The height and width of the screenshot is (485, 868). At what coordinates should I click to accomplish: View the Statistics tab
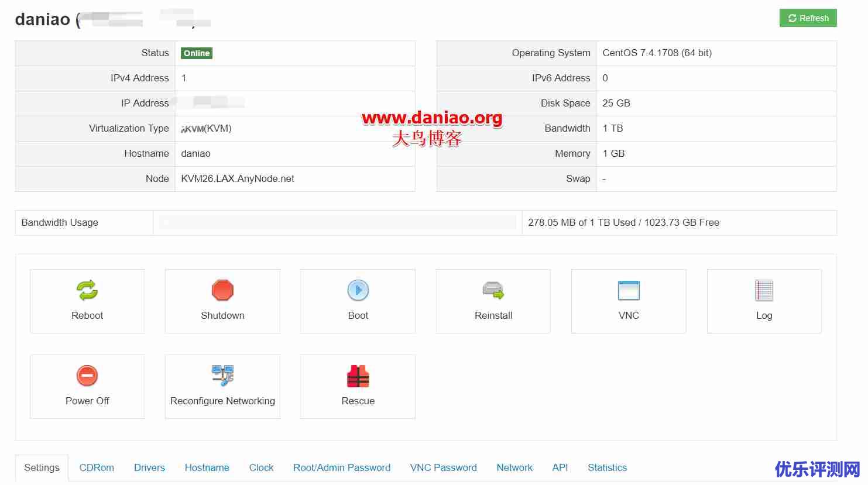click(607, 467)
